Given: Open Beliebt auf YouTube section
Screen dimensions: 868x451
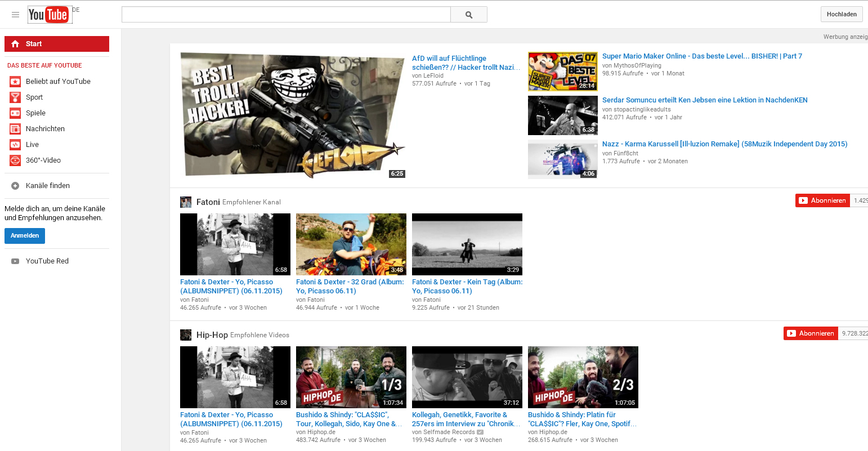Looking at the screenshot, I should coord(58,82).
